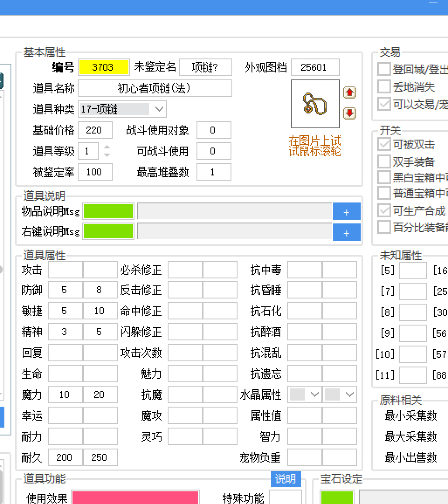Click the 必杀修正 first field
The width and height of the screenshot is (448, 504).
(x=185, y=269)
